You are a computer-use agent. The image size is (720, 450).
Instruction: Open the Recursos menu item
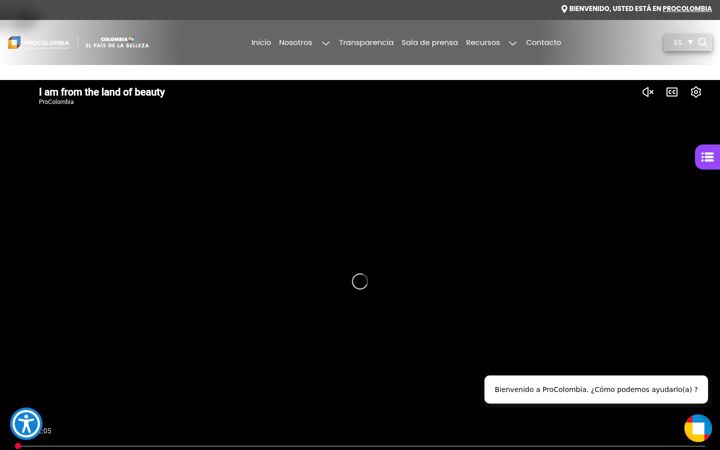pos(483,42)
